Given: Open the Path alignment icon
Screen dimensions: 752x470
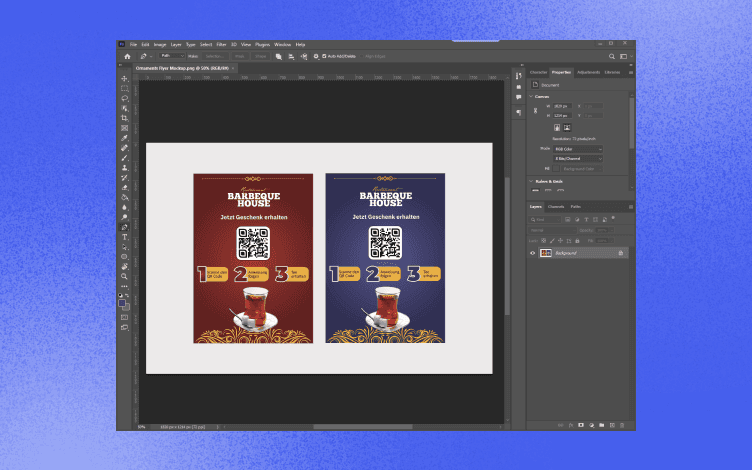Looking at the screenshot, I should click(x=291, y=56).
